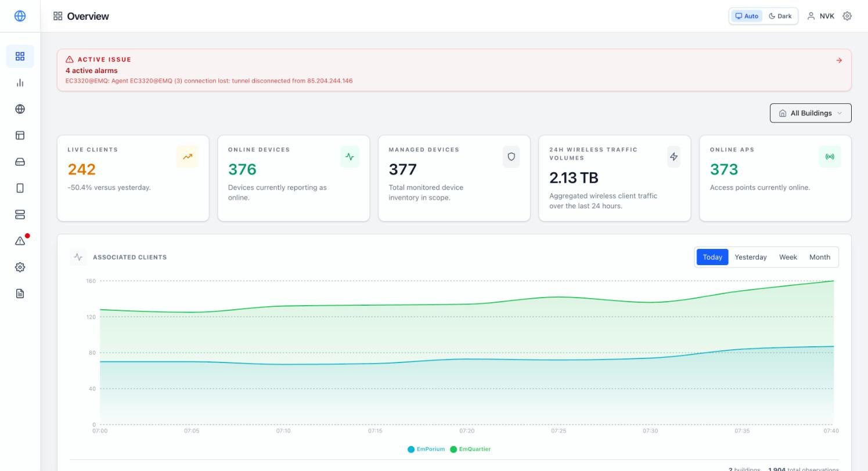Open the settings gear icon in sidebar
The height and width of the screenshot is (471, 868).
click(x=20, y=267)
